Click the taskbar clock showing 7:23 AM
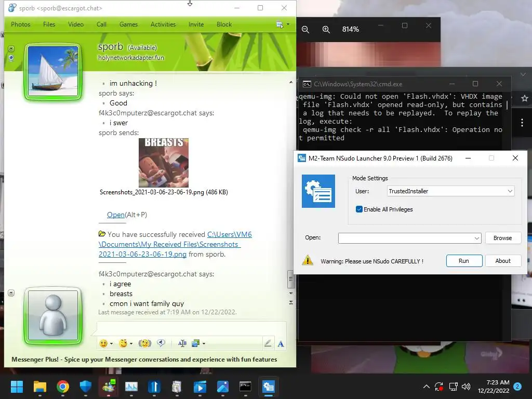Screen dimensions: 532x399 [x=494, y=387]
